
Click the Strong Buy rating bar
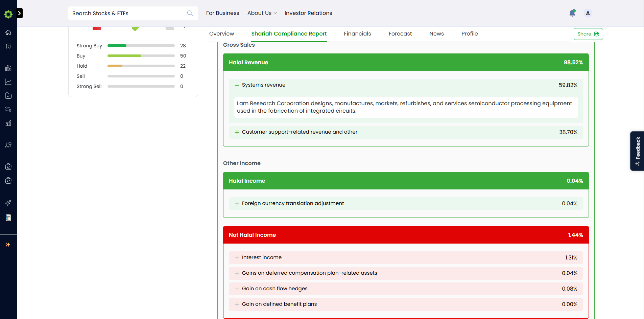[x=141, y=46]
